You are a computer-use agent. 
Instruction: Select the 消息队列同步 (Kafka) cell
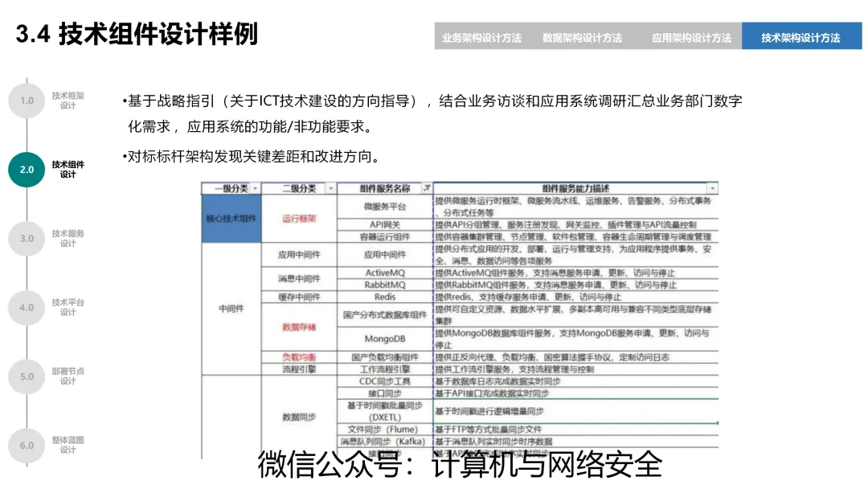pos(385,442)
